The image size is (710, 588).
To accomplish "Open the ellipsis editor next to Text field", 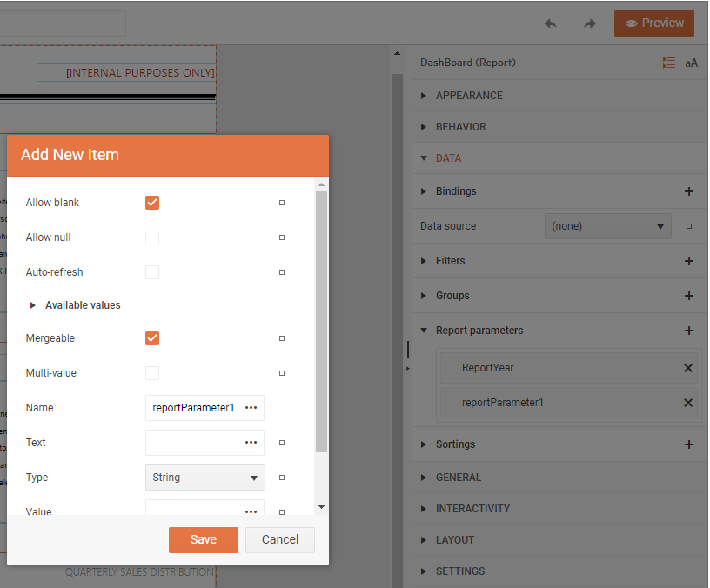I will [251, 442].
